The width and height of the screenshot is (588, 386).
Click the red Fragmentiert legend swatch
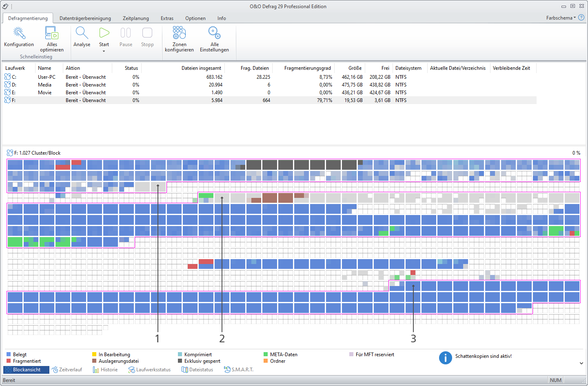click(x=9, y=361)
